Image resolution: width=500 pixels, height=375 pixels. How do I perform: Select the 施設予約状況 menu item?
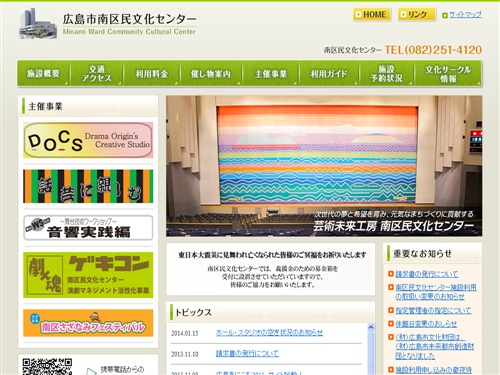coord(387,74)
